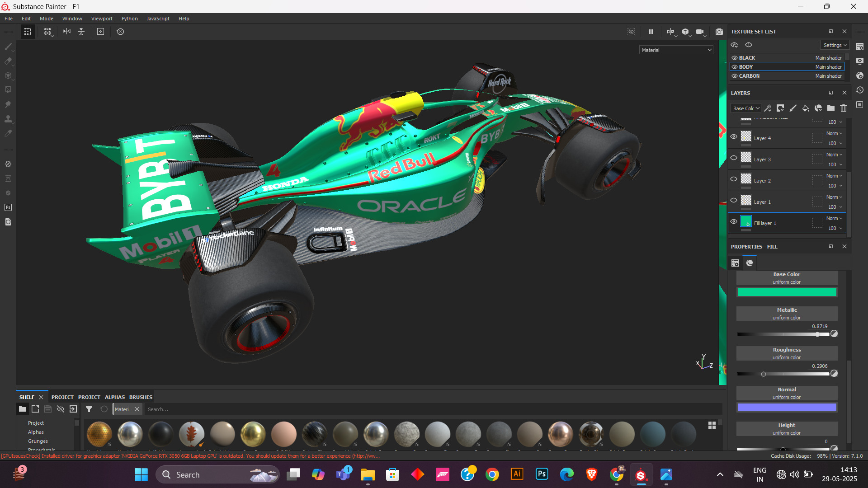Open Photoshop from the Windows taskbar

542,474
